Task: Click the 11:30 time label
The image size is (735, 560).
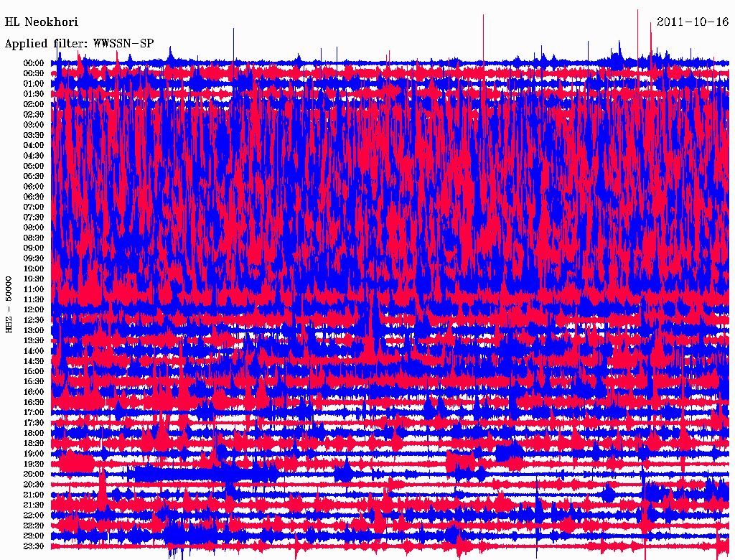Action: [x=34, y=299]
